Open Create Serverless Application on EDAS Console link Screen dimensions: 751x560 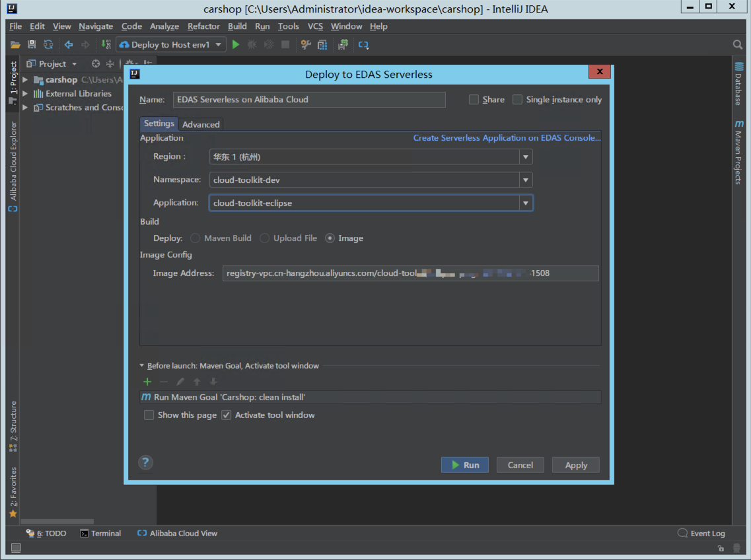pyautogui.click(x=507, y=138)
